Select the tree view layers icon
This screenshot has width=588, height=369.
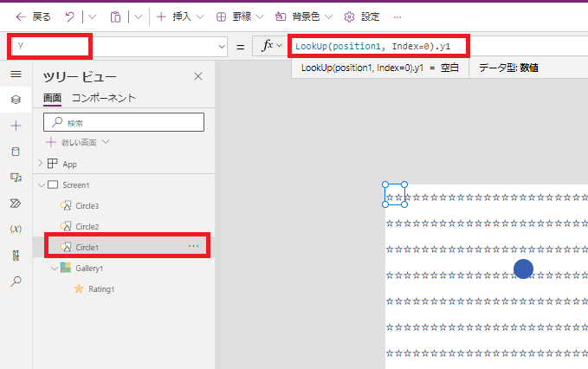point(16,100)
